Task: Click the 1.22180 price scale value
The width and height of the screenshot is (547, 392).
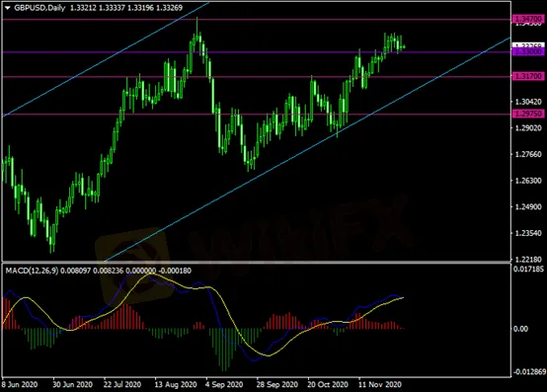Action: click(x=528, y=260)
